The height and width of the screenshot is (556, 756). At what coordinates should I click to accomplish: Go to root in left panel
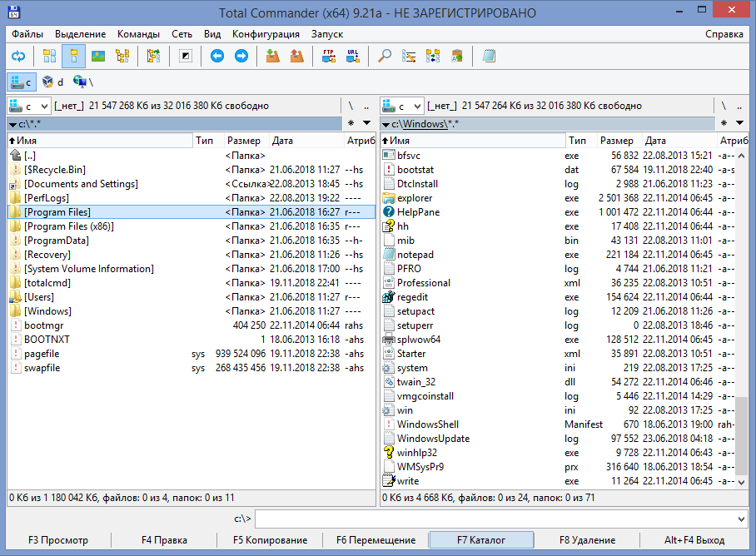click(351, 106)
